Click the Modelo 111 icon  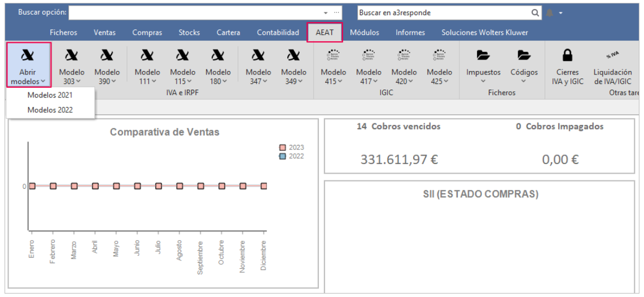coord(147,55)
